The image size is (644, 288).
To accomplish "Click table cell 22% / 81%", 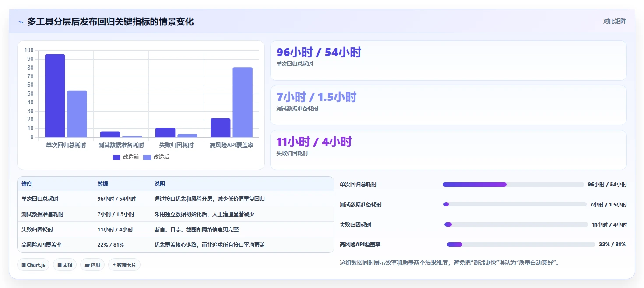I will pos(110,245).
